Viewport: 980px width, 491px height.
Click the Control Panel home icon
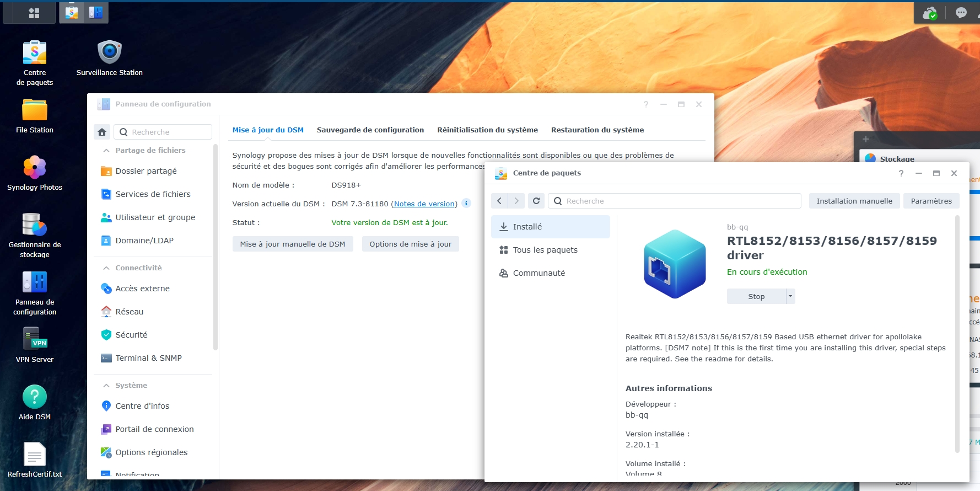coord(102,132)
